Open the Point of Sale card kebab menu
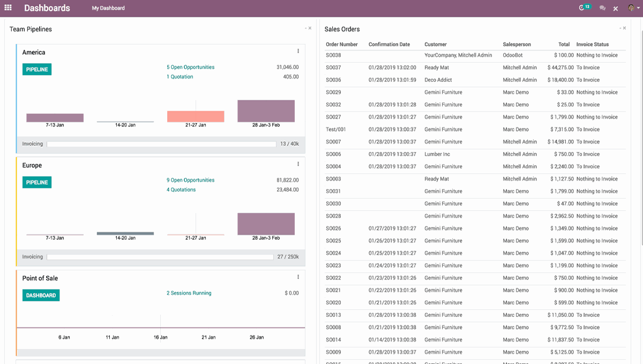The image size is (643, 364). coord(298,277)
